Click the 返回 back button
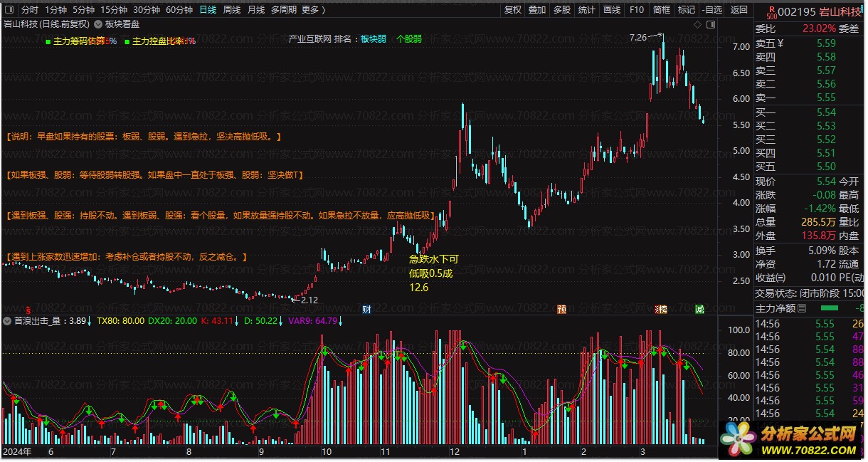The image size is (868, 462). point(739,10)
